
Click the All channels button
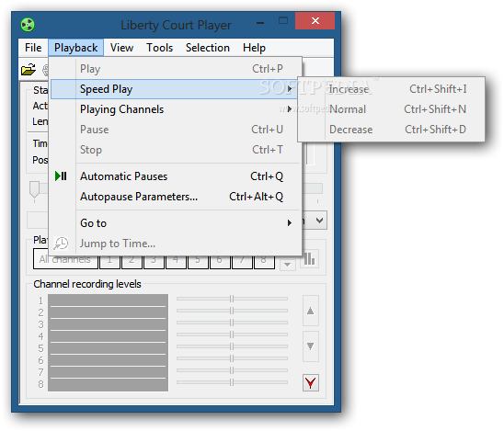click(x=65, y=262)
